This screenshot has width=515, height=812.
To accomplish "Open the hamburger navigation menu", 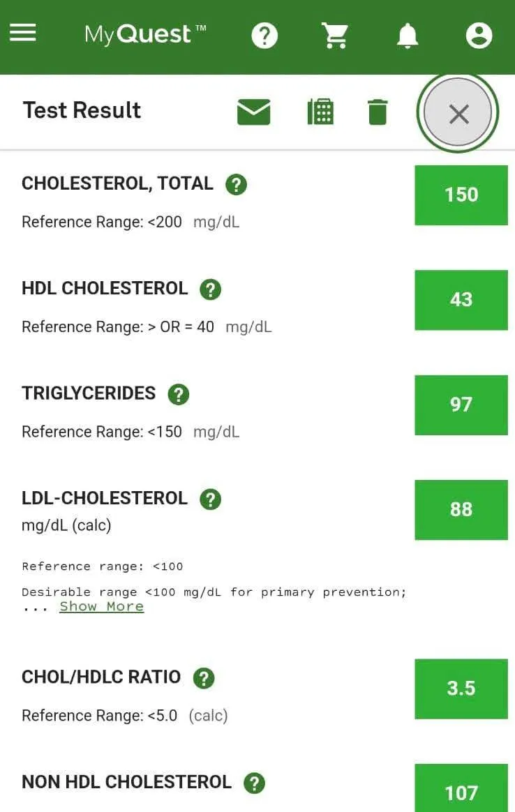I will tap(23, 33).
